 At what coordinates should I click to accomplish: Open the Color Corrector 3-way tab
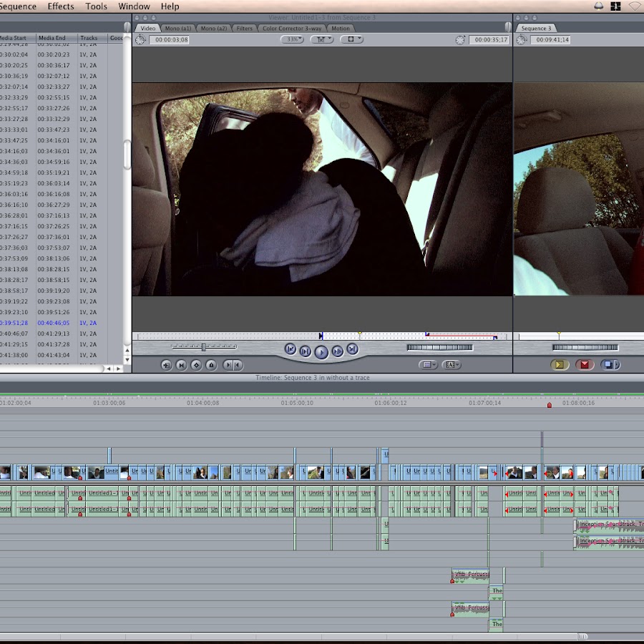tap(292, 29)
